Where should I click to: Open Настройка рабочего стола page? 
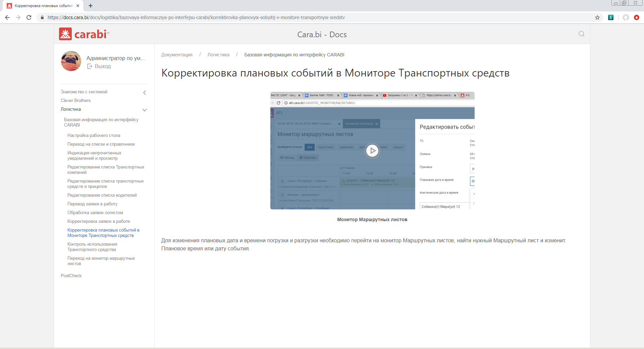(x=94, y=136)
